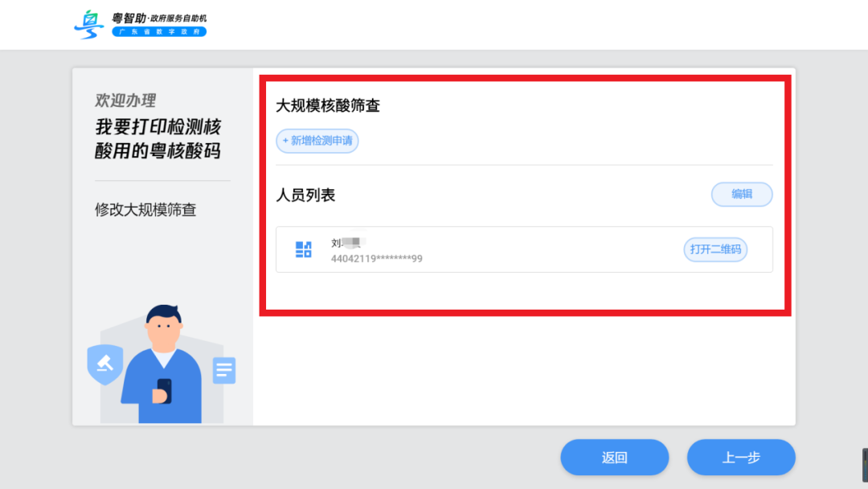The image size is (868, 489).
Task: Click the 我要打印检测核酸用的粤核酸码 sidebar title
Action: (x=158, y=138)
